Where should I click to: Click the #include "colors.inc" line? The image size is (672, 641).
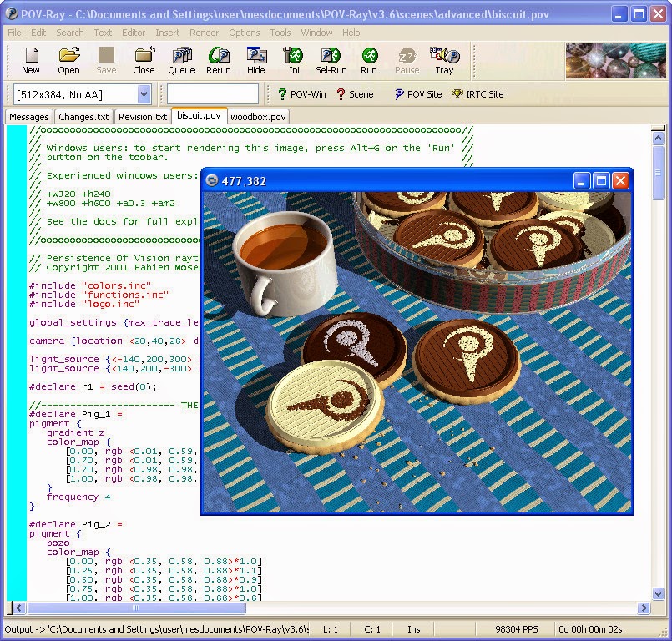coord(90,285)
